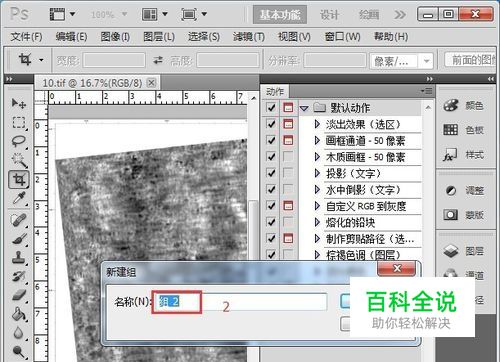Toggle checkmark for 默认动作 set
Viewport: 500px width, 362px height.
[x=271, y=108]
